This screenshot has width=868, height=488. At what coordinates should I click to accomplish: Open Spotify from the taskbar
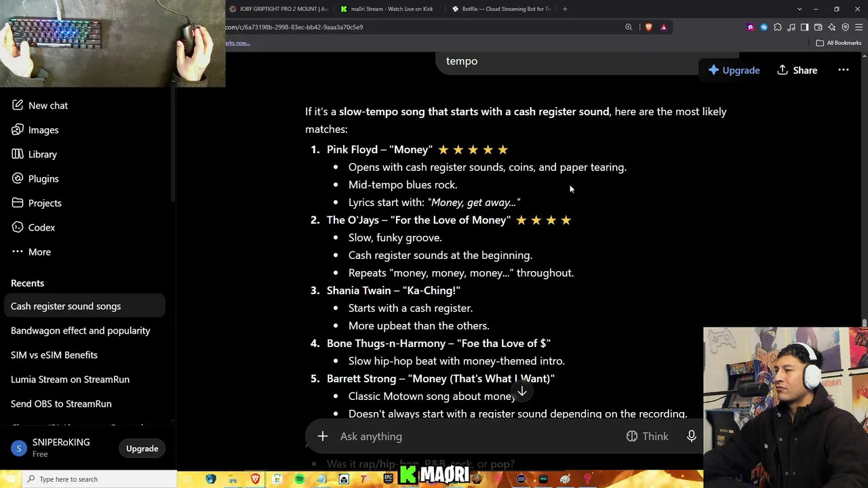(x=299, y=479)
